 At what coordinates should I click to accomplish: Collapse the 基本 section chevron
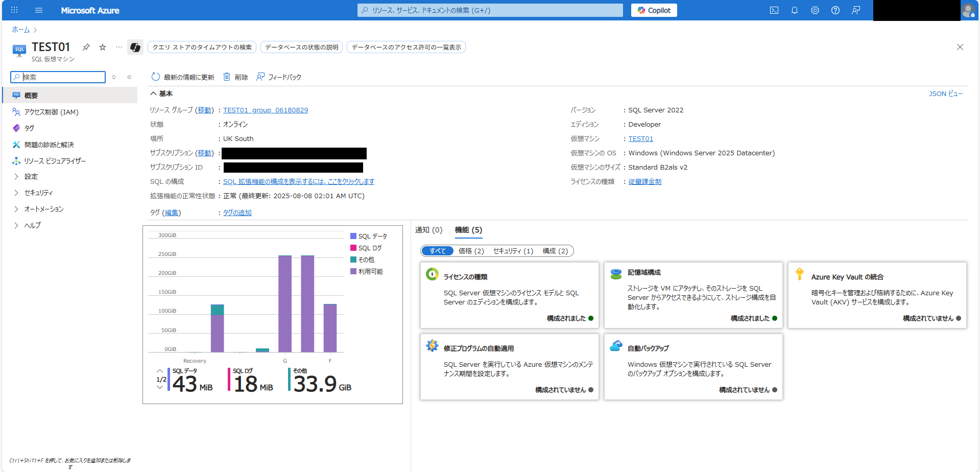point(153,93)
